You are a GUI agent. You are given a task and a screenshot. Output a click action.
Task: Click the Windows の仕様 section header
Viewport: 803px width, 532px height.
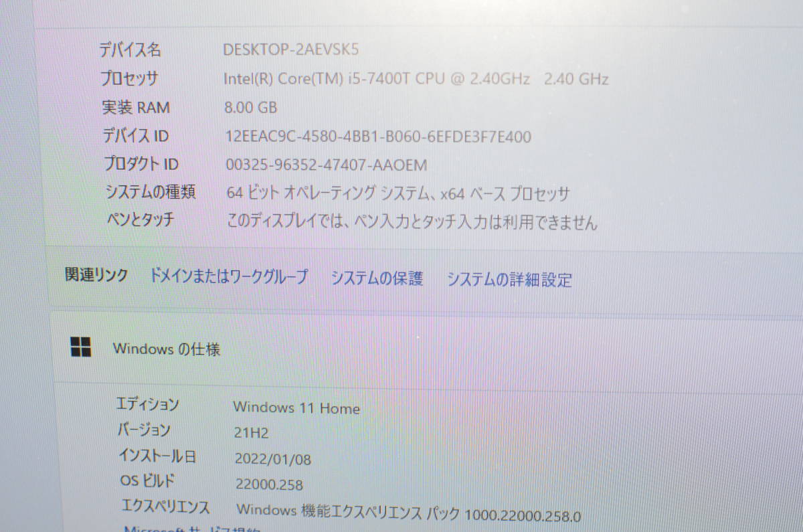pos(167,349)
